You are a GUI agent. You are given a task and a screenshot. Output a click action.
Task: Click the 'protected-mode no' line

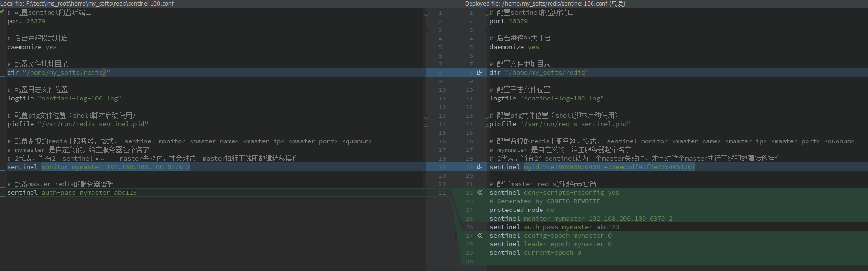click(522, 210)
